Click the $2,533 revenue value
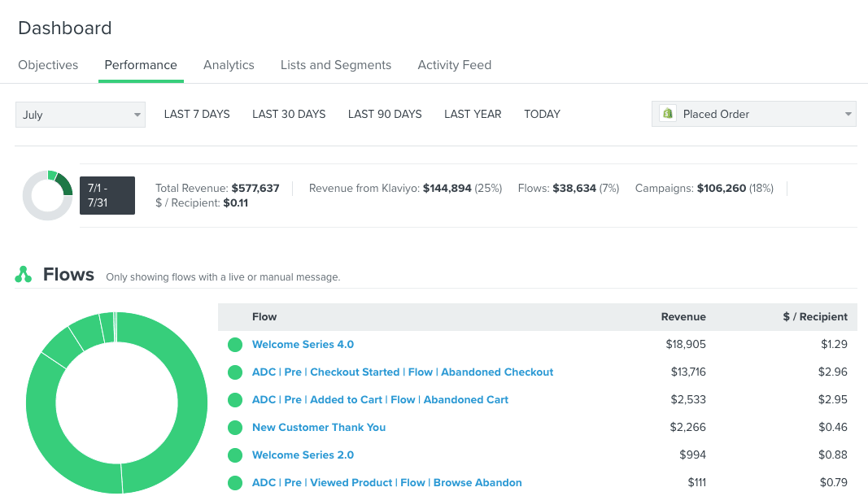Viewport: 868px width, 496px height. point(688,400)
